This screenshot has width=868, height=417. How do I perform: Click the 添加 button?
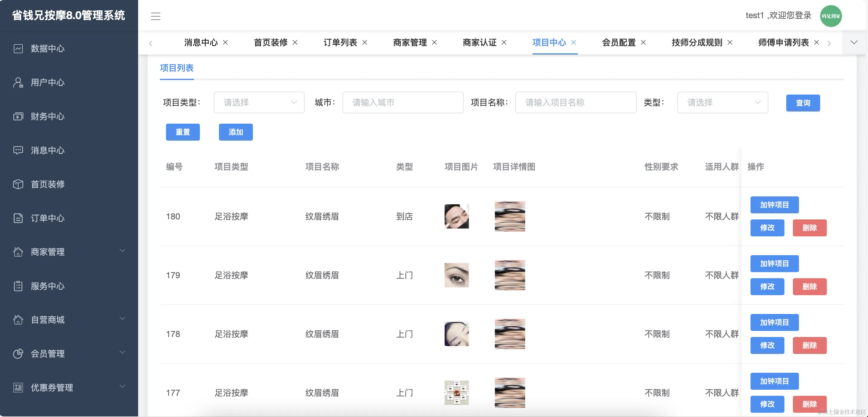[x=236, y=132]
